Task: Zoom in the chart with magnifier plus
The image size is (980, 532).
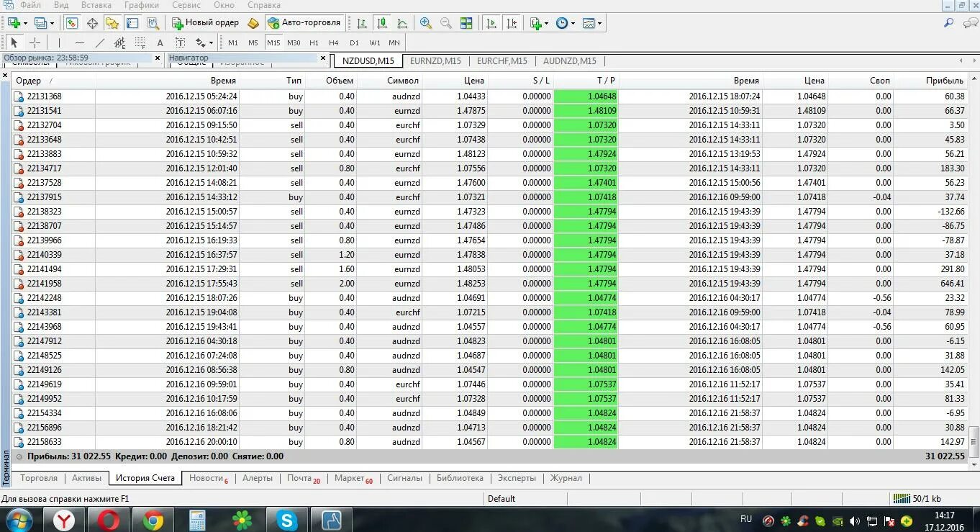Action: point(426,23)
